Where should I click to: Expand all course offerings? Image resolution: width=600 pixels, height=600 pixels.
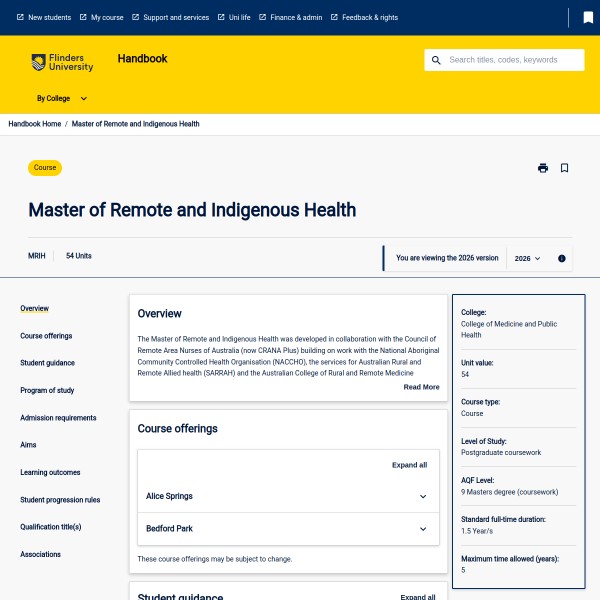(x=409, y=465)
